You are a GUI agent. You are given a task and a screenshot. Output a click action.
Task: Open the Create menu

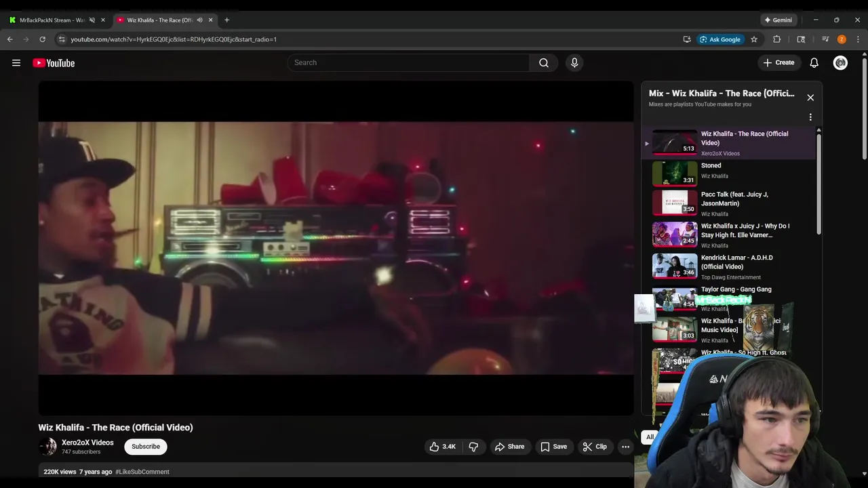[778, 62]
